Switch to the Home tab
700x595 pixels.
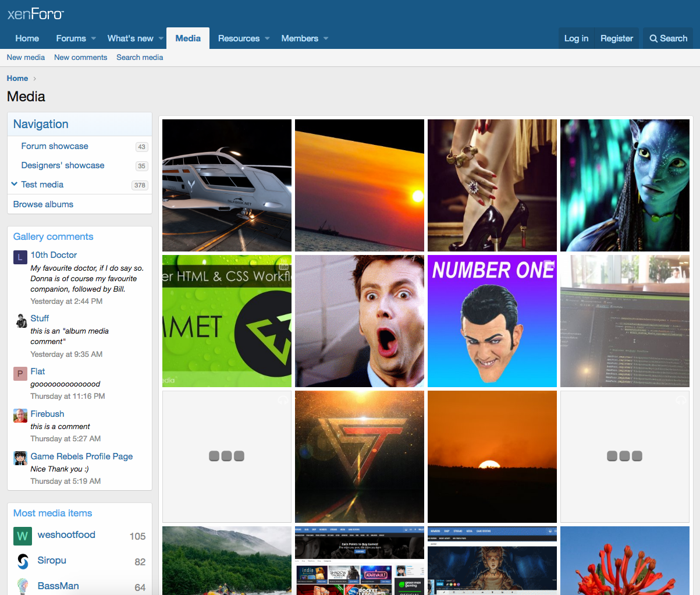click(27, 38)
